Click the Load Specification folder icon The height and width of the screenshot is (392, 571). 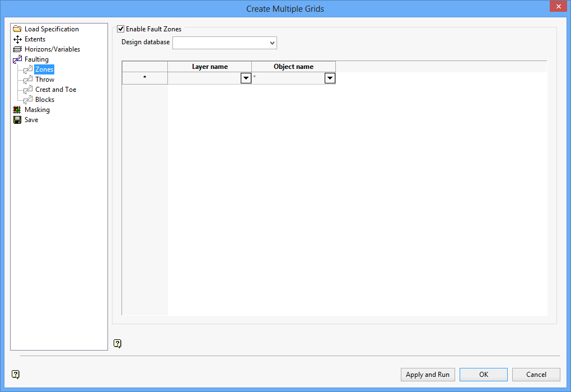pos(17,29)
